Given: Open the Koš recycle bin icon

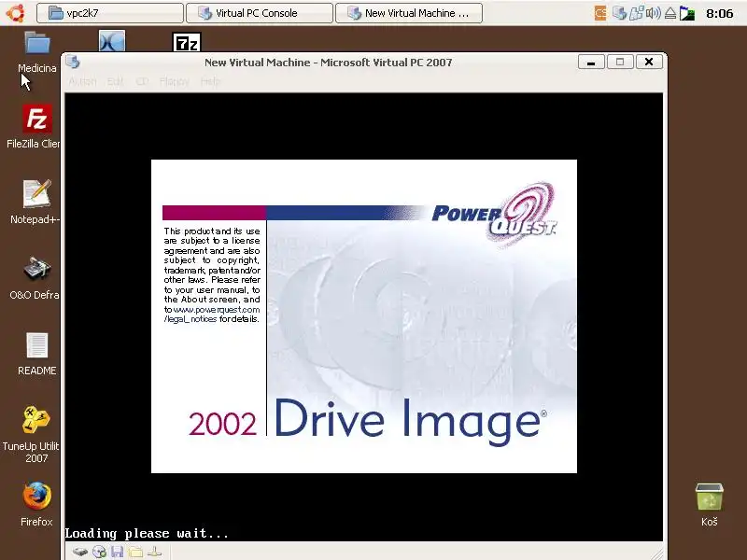Looking at the screenshot, I should pos(710,505).
